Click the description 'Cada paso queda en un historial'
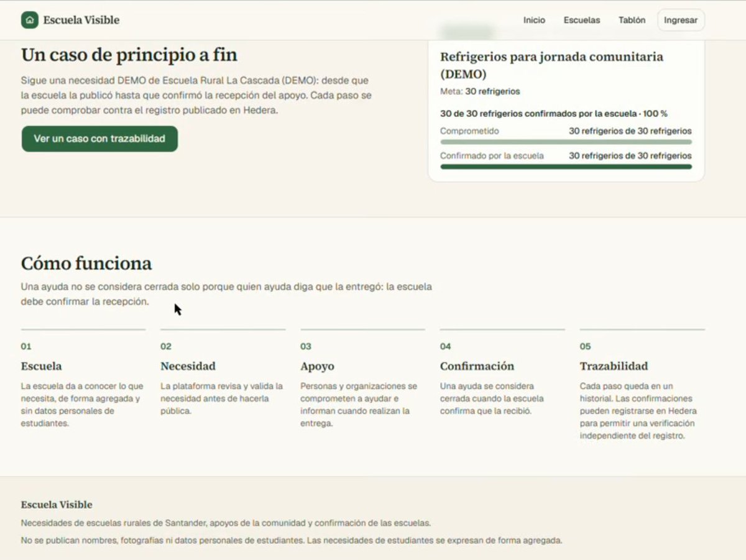Screen dimensions: 746x560 coord(638,411)
